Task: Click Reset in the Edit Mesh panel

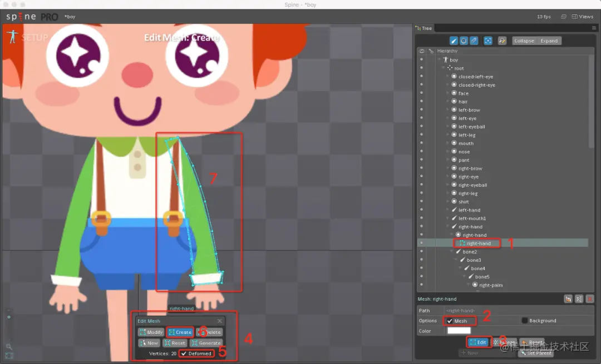Action: pos(175,343)
